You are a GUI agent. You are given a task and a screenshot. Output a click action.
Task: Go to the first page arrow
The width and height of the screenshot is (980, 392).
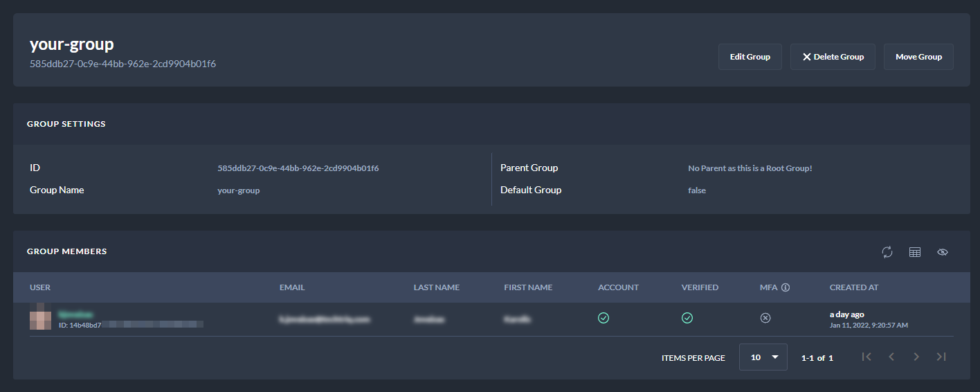(866, 357)
